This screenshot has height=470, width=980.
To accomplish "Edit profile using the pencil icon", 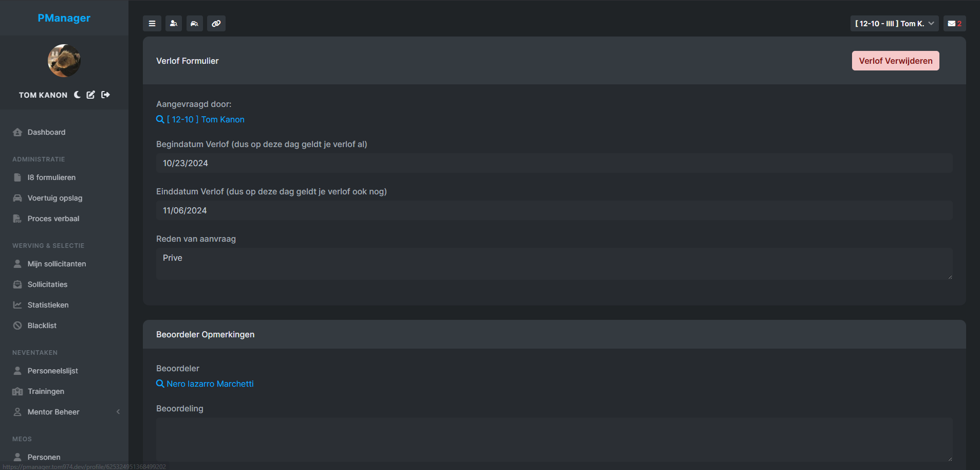I will 90,95.
